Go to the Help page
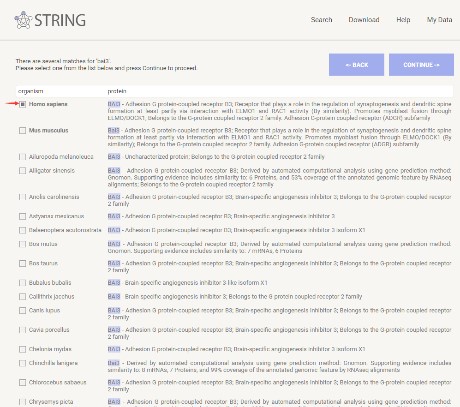The width and height of the screenshot is (460, 407). pyautogui.click(x=403, y=20)
